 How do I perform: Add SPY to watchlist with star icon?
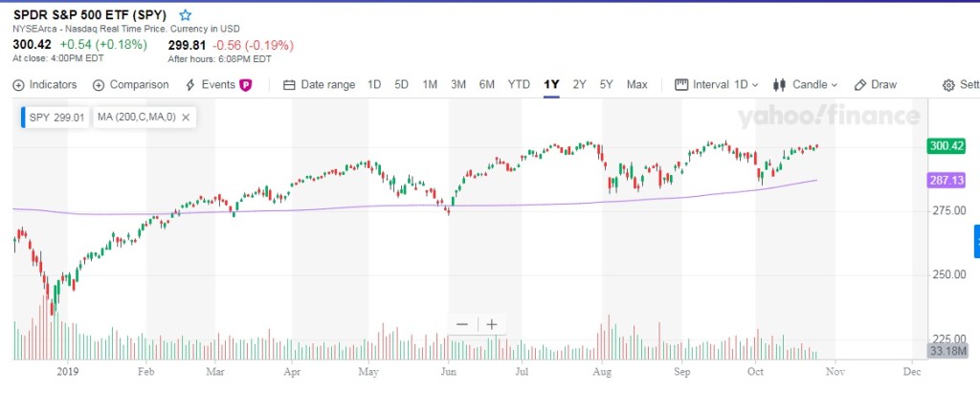[186, 15]
